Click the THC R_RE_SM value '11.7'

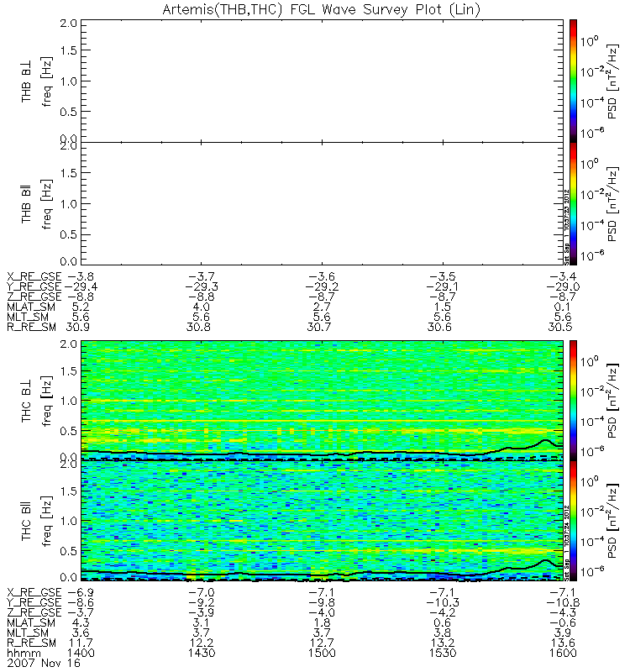click(x=81, y=643)
